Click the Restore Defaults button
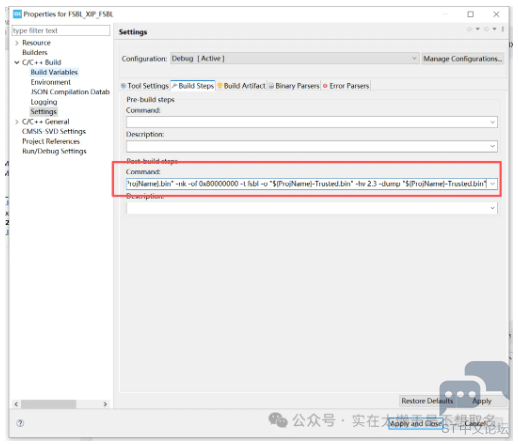This screenshot has height=444, width=518. [427, 401]
